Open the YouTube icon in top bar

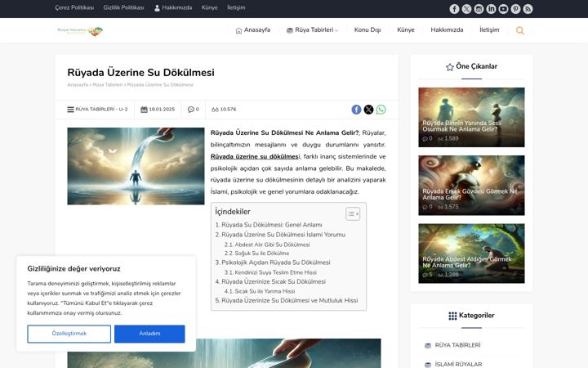point(503,9)
